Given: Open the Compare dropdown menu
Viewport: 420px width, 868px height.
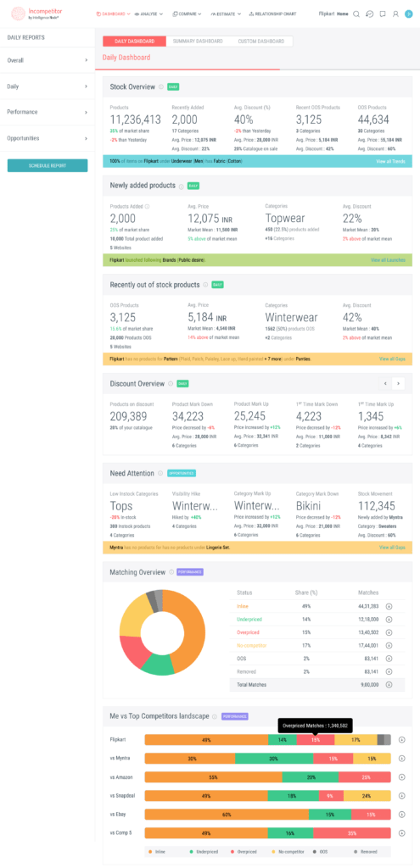Looking at the screenshot, I should tap(187, 14).
